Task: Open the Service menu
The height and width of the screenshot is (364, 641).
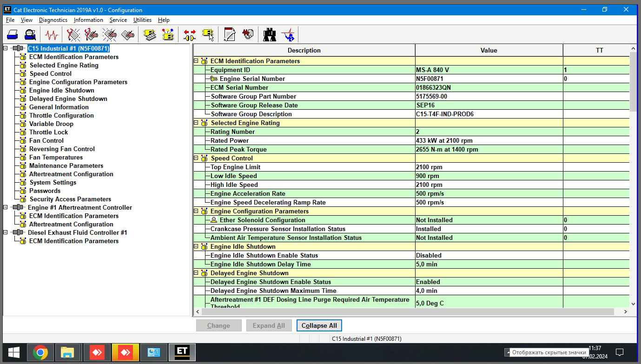Action: click(118, 20)
